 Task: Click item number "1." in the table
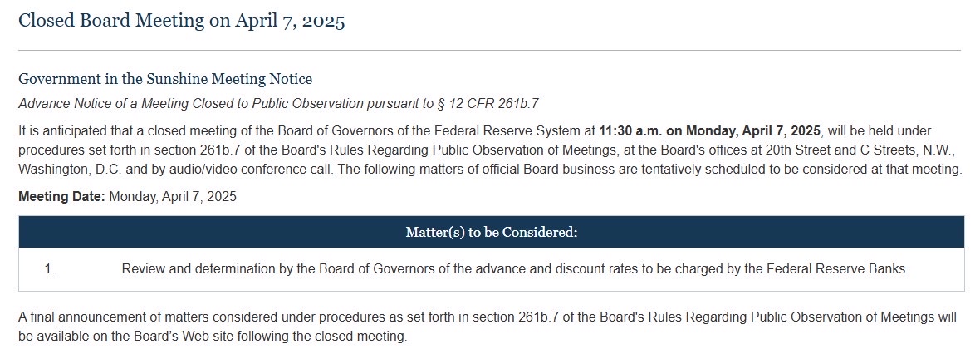[x=49, y=269]
